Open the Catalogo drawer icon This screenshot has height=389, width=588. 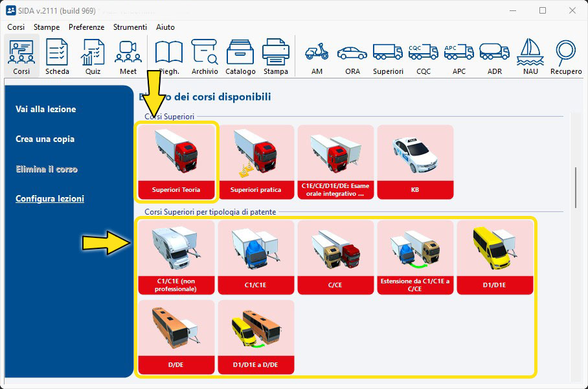click(240, 56)
